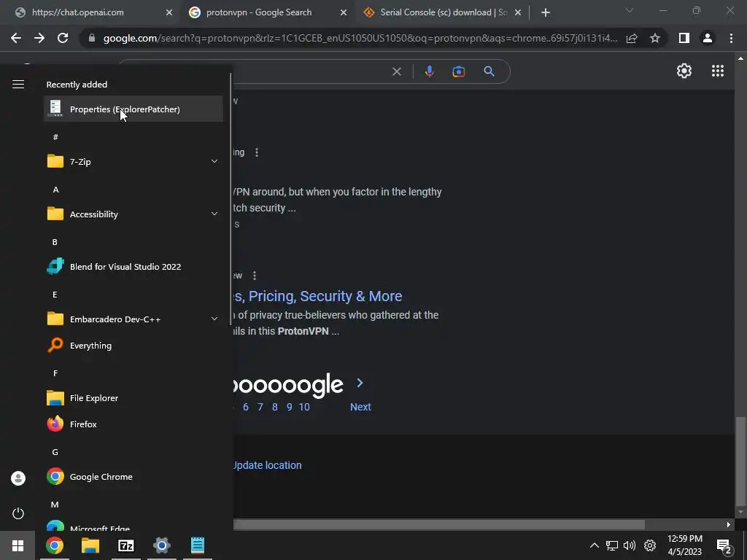Open the notification center

724,546
